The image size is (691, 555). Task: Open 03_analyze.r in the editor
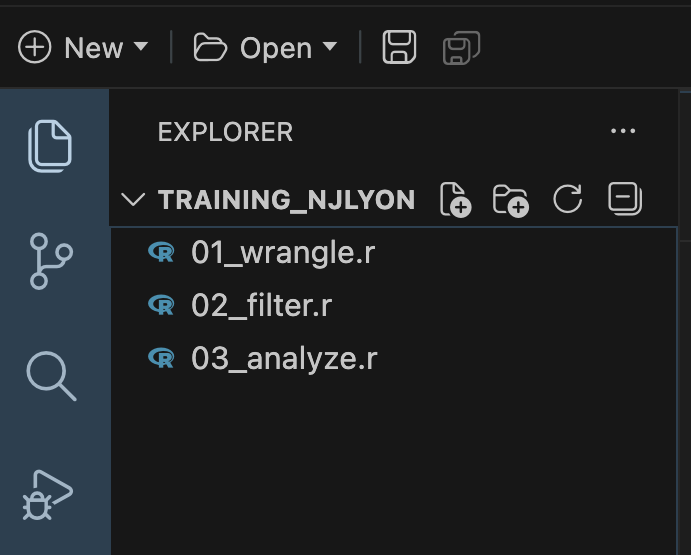(x=284, y=358)
